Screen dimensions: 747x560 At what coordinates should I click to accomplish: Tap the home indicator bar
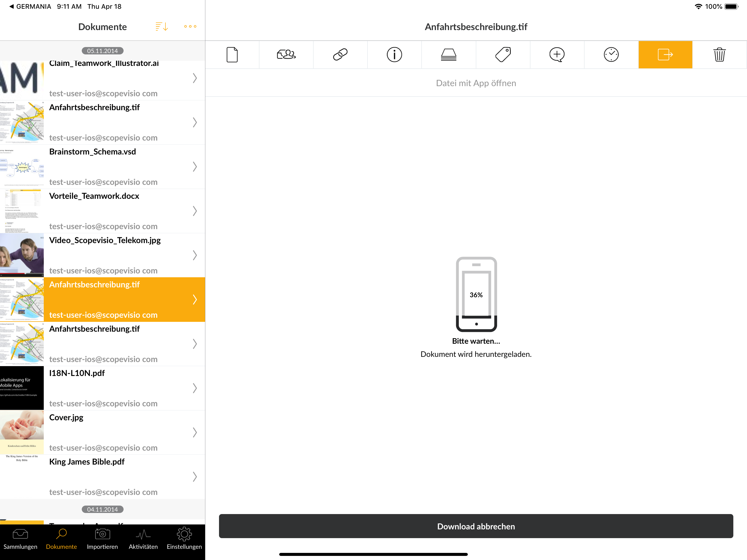(373, 554)
